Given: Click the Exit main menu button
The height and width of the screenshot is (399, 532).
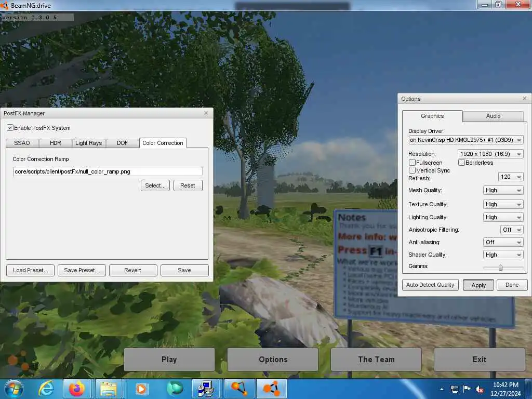Looking at the screenshot, I should (480, 360).
